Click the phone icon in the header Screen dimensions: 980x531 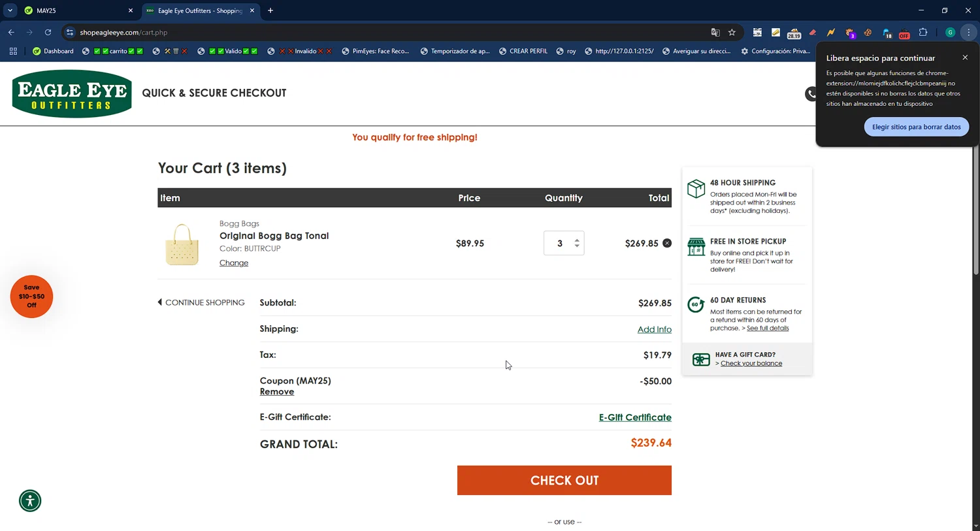pos(811,94)
